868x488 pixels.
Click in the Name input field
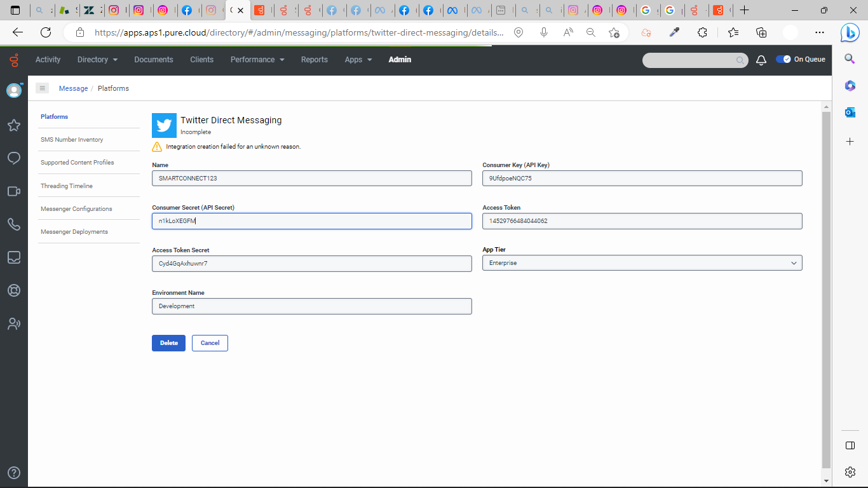[312, 179]
